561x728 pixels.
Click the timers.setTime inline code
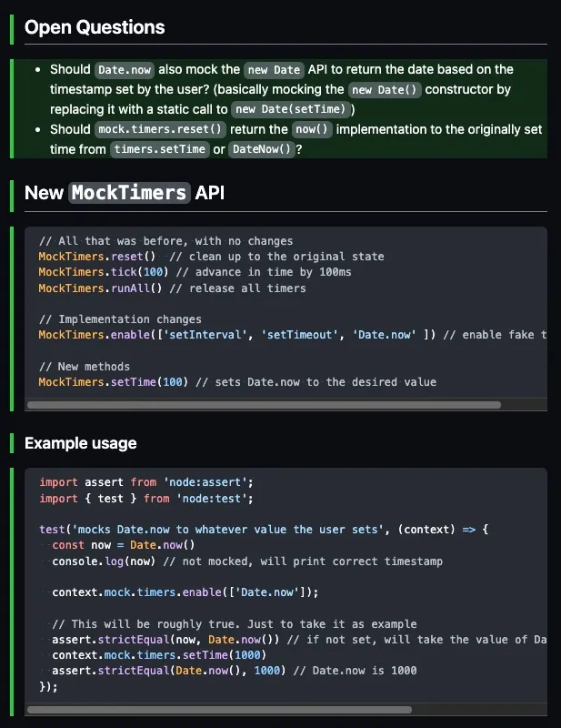pos(160,149)
